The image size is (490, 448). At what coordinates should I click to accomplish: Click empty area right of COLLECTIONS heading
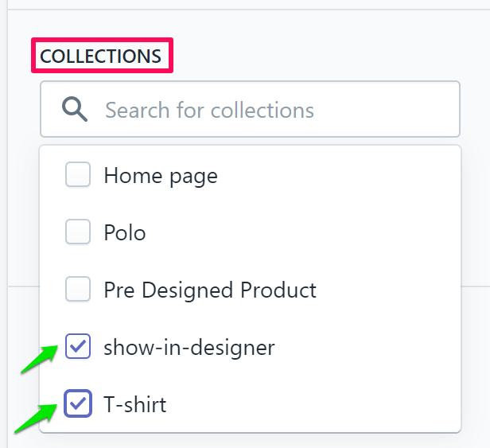click(318, 57)
